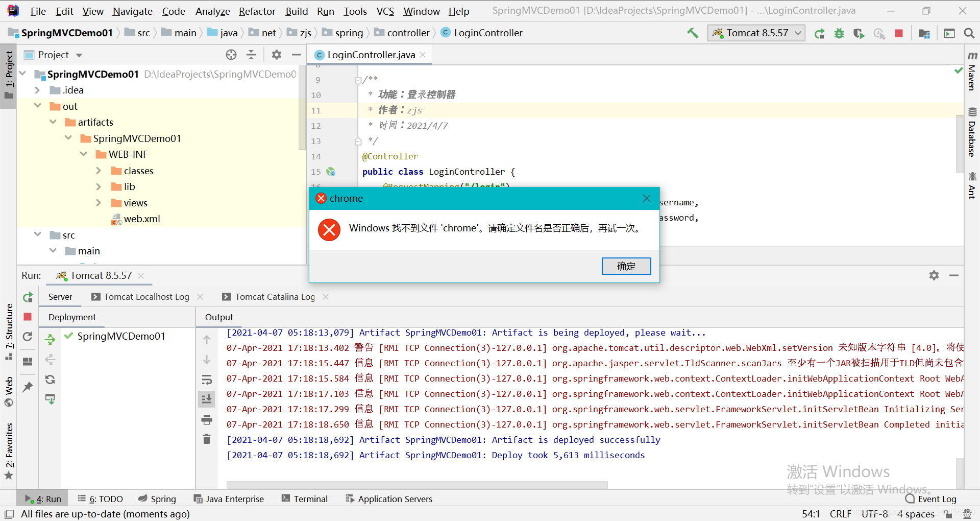Viewport: 980px width, 521px height.
Task: Collapse the WEB-INF folder
Action: point(84,154)
